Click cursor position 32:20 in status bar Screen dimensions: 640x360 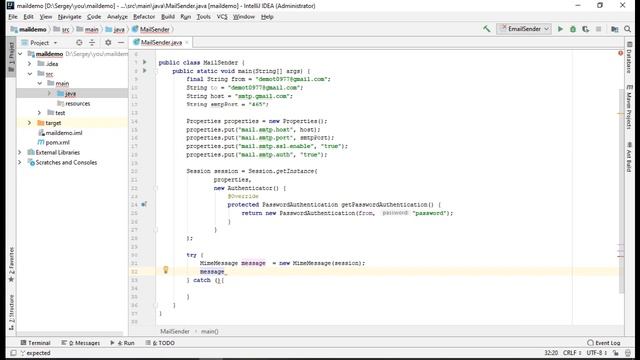point(551,353)
